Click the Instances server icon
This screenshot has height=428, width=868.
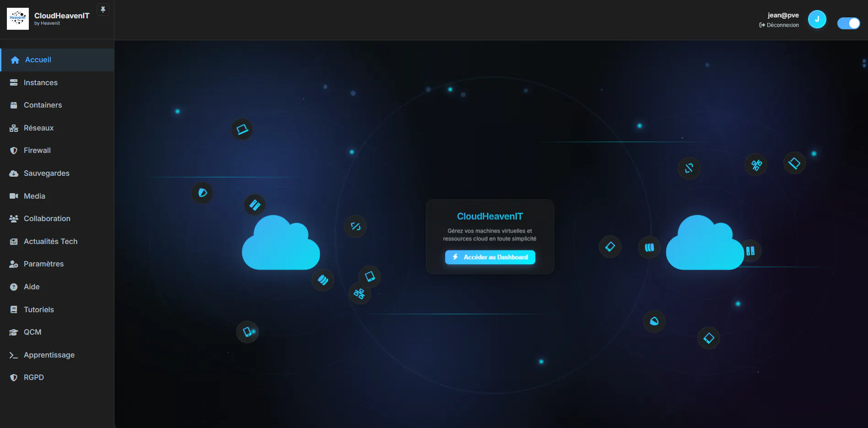click(14, 83)
